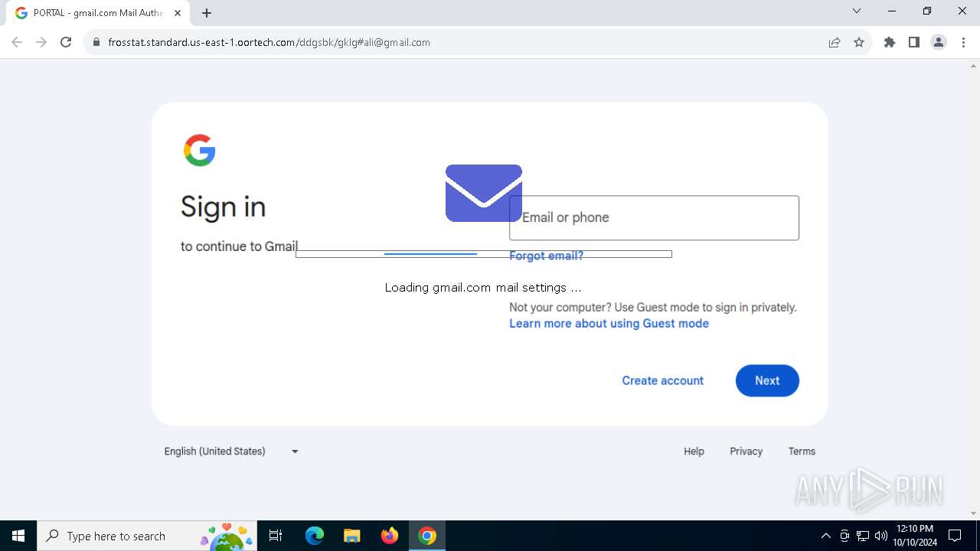Click the page vertical scrollbar
Image resolution: width=980 pixels, height=551 pixels.
point(974,289)
